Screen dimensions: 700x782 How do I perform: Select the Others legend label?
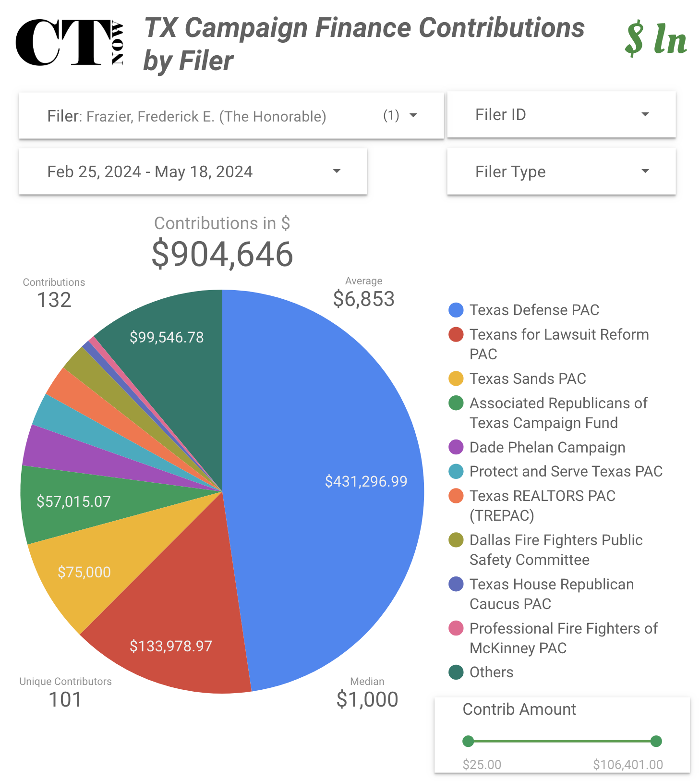[491, 672]
